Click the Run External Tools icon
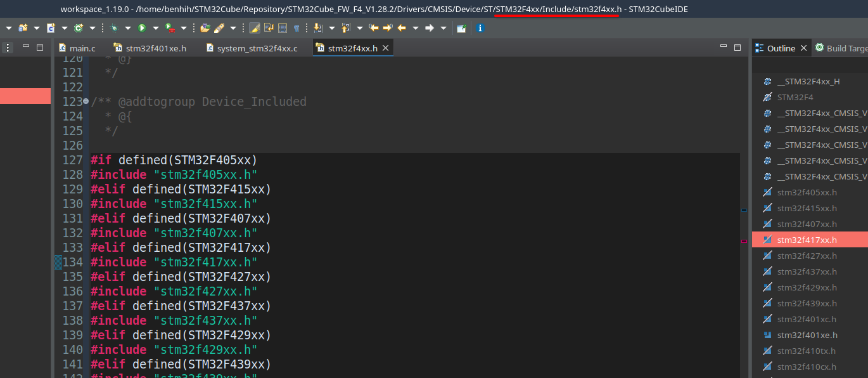This screenshot has height=378, width=868. pos(170,28)
